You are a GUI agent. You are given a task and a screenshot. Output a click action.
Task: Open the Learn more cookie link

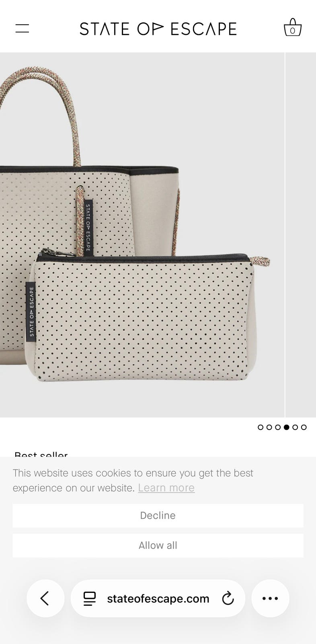pos(166,488)
